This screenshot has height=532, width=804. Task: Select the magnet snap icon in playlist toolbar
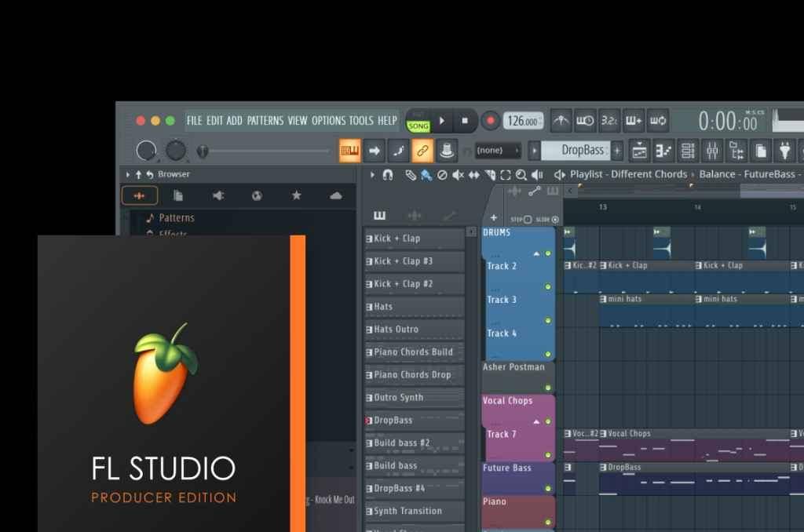pos(388,175)
